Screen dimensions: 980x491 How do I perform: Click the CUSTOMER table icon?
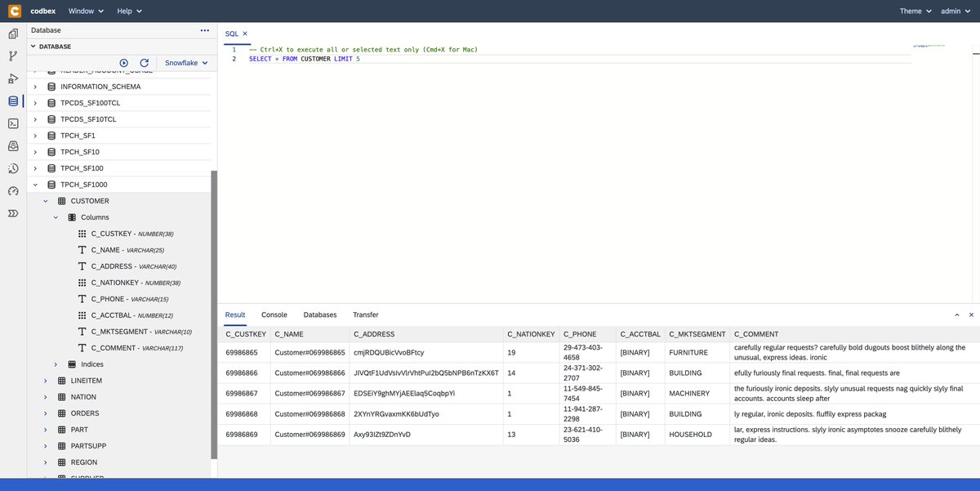click(x=62, y=201)
